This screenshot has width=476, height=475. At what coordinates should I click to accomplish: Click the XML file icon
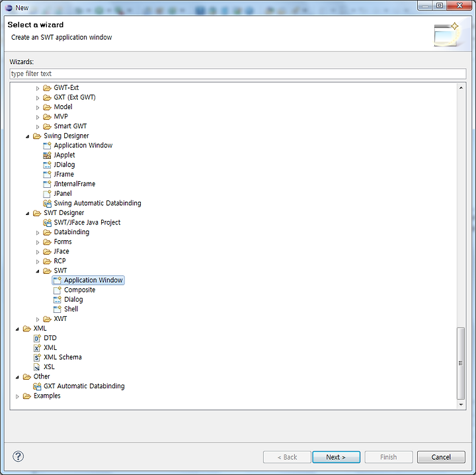click(37, 348)
